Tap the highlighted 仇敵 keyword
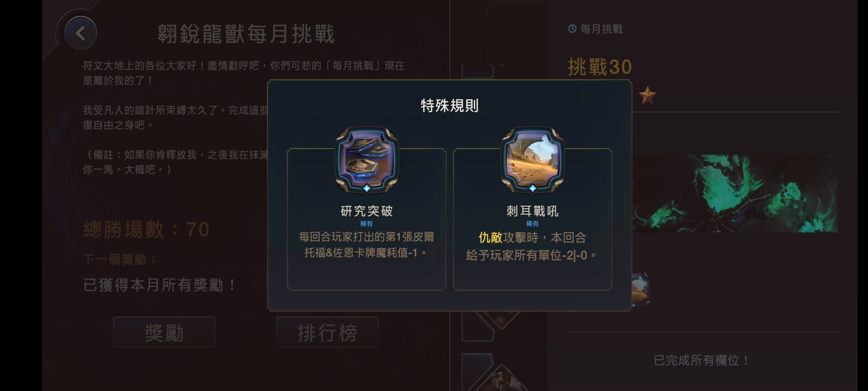 click(490, 237)
